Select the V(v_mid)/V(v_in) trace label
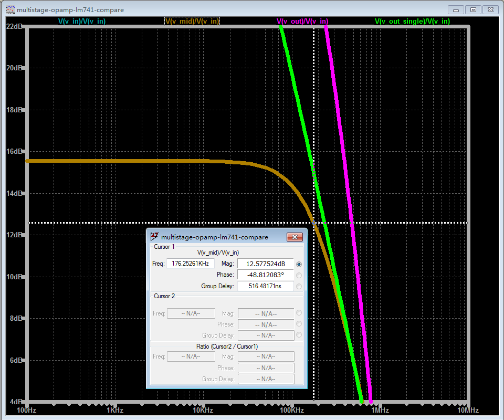This screenshot has height=420, width=504. point(192,22)
